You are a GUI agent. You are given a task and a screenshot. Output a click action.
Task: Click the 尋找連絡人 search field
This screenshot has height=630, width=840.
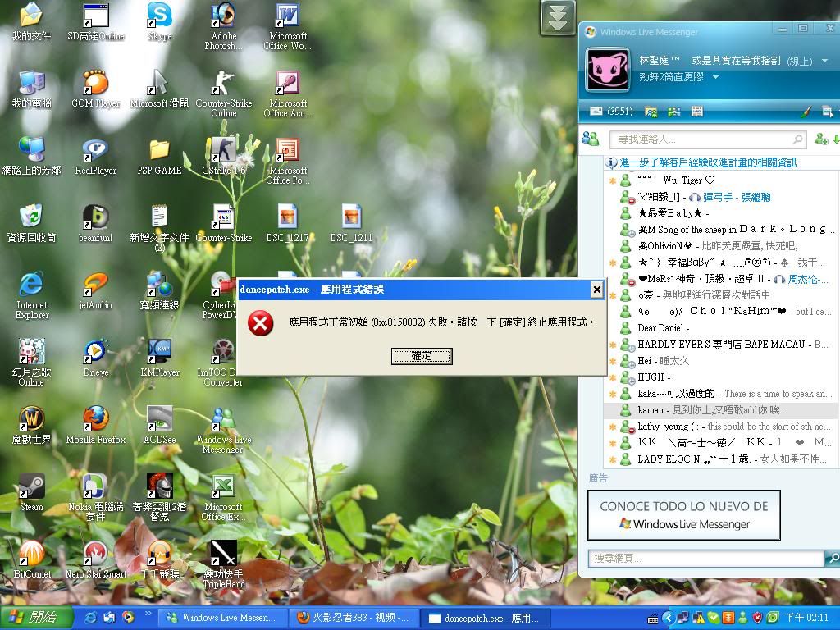click(705, 139)
